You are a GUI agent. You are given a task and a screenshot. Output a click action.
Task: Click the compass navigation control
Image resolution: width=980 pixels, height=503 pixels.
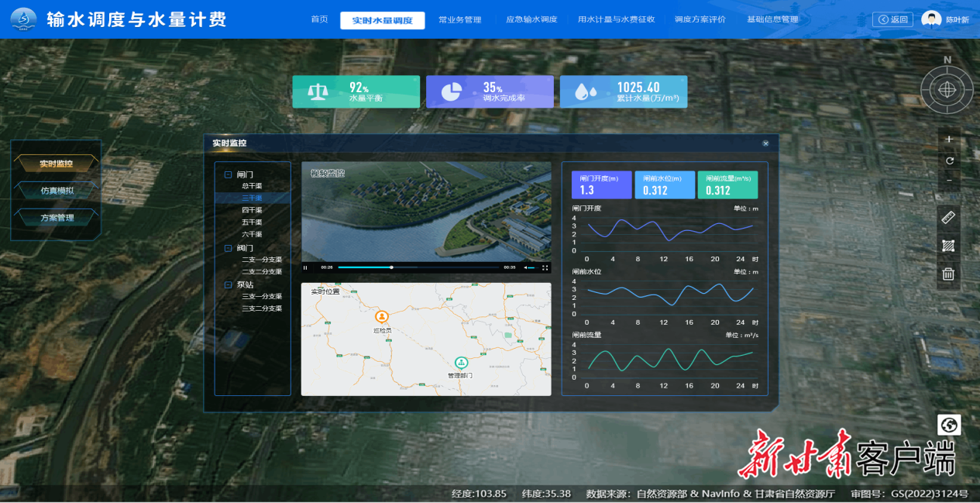947,90
